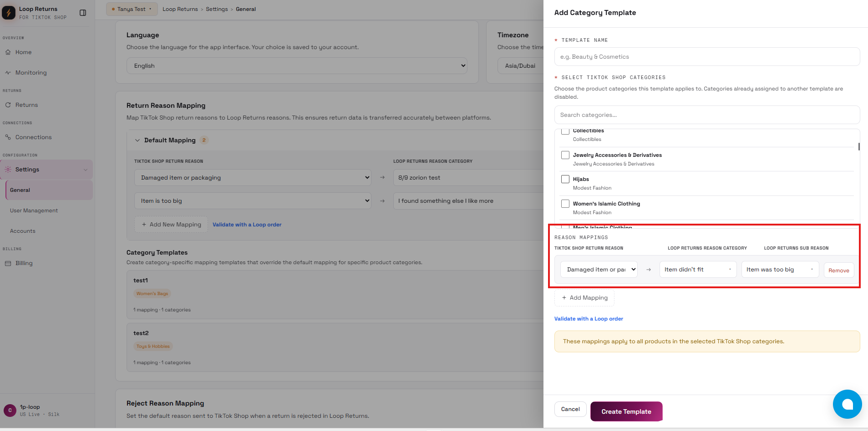Click the 1p-loop account avatar

10,411
